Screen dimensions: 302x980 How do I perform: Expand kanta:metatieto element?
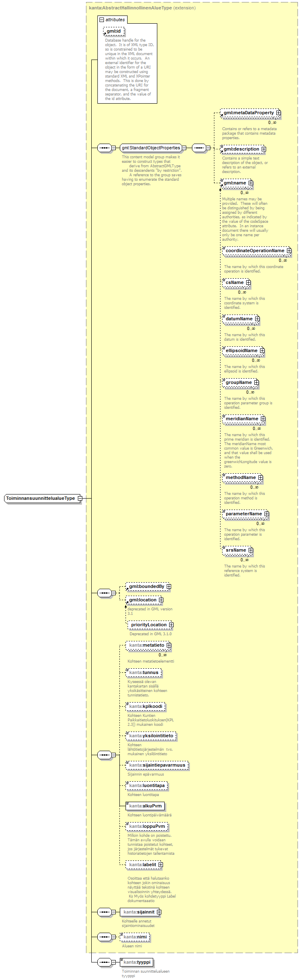pyautogui.click(x=169, y=645)
